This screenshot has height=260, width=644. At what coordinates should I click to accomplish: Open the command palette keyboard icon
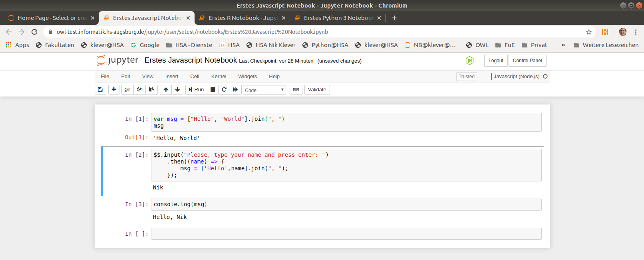click(296, 90)
